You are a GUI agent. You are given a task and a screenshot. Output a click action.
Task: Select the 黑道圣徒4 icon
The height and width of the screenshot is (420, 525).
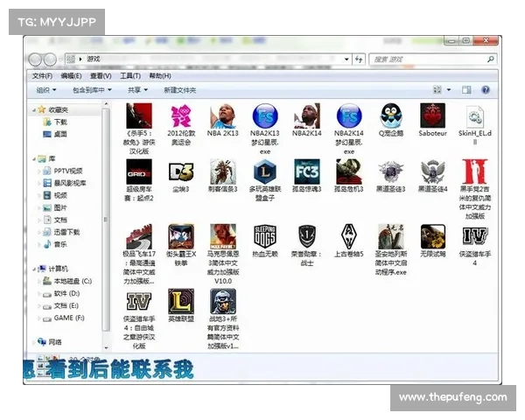coord(432,171)
